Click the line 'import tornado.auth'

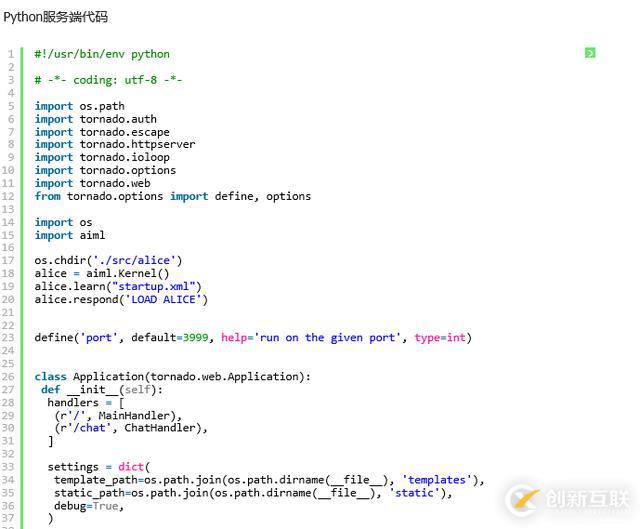96,119
